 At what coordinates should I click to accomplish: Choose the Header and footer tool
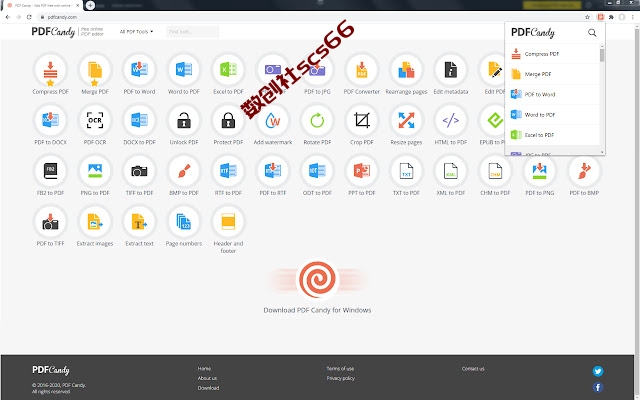pos(228,229)
